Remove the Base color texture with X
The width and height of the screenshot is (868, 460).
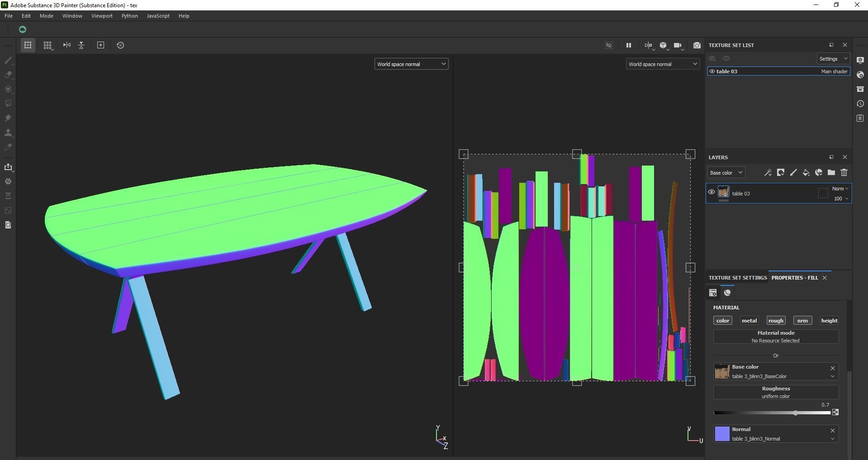832,368
